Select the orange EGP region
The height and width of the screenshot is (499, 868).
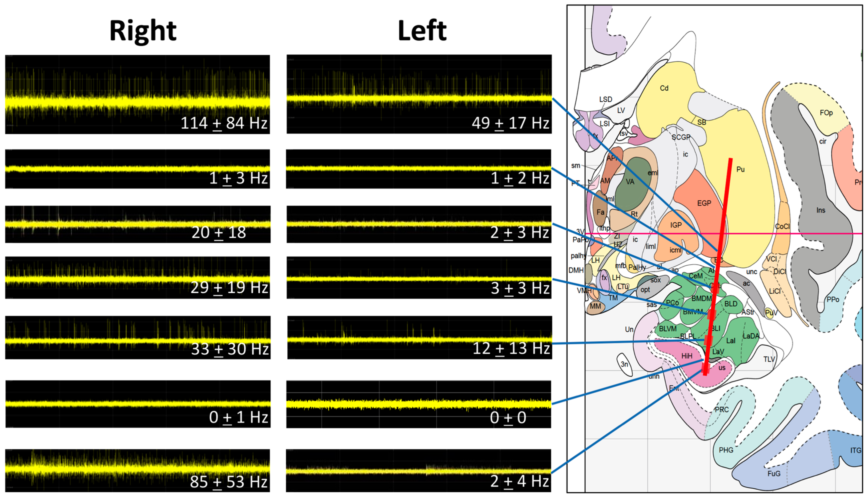pyautogui.click(x=704, y=203)
